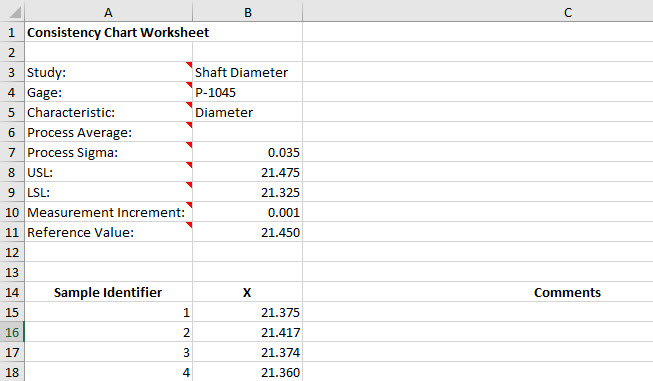Click the 21.360 measurement cell
The height and width of the screenshot is (381, 653).
248,372
